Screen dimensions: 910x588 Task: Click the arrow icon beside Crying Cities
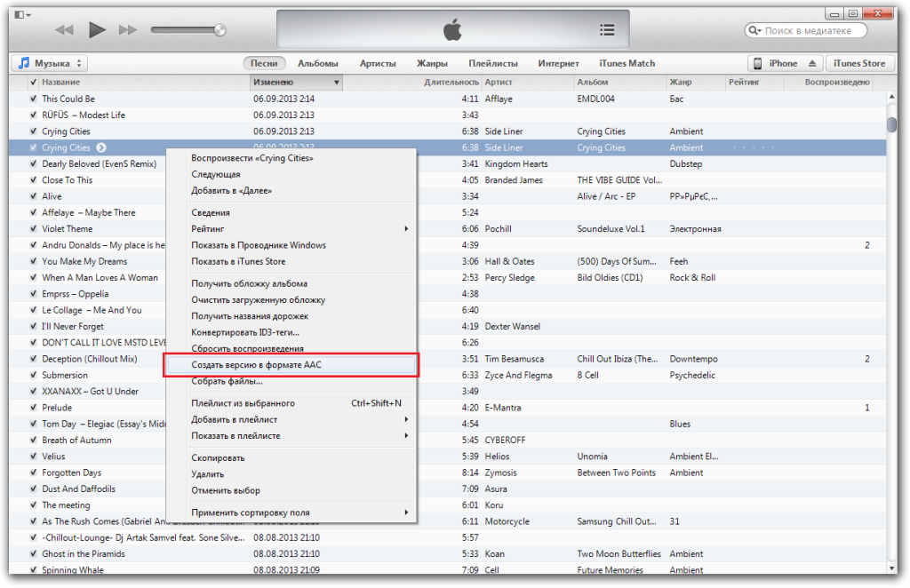pyautogui.click(x=101, y=147)
